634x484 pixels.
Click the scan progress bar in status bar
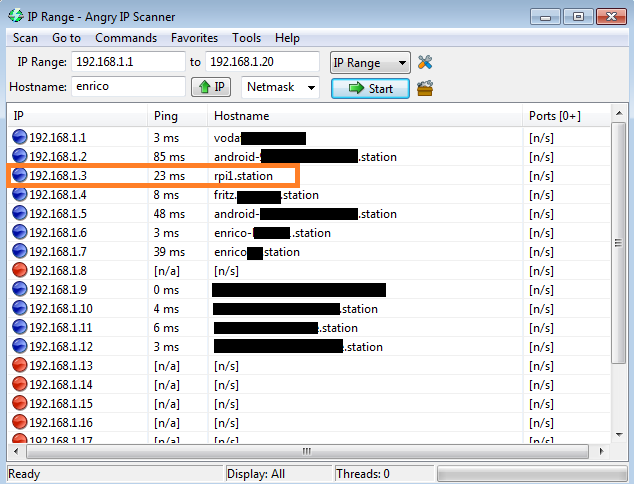(x=532, y=473)
